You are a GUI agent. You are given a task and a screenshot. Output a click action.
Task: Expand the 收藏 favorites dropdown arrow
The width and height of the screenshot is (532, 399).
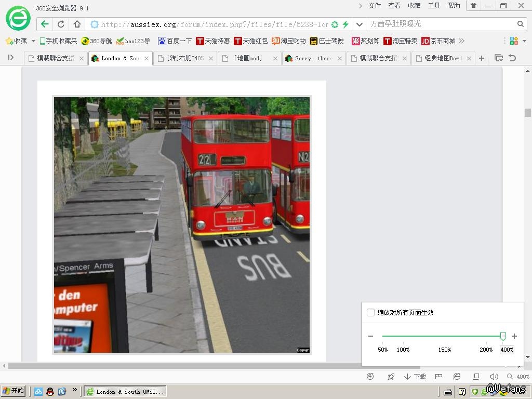click(x=33, y=41)
